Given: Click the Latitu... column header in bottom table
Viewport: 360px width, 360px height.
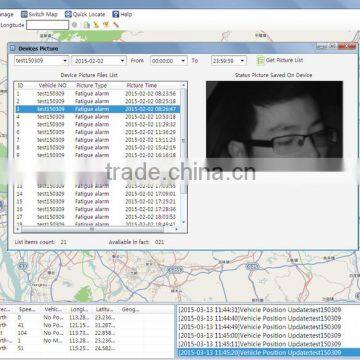Looking at the screenshot, I should (105, 310).
